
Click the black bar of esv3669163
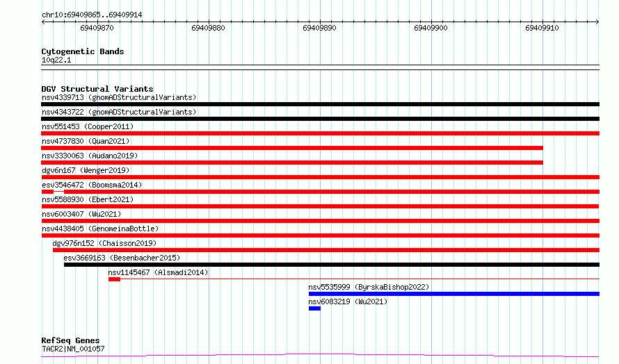[332, 265]
